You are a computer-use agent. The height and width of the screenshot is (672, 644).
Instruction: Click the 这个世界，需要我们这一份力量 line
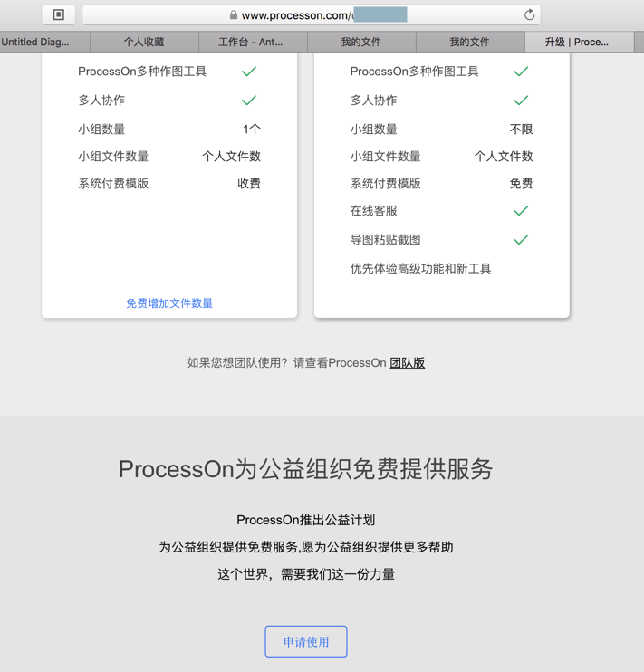(x=306, y=574)
